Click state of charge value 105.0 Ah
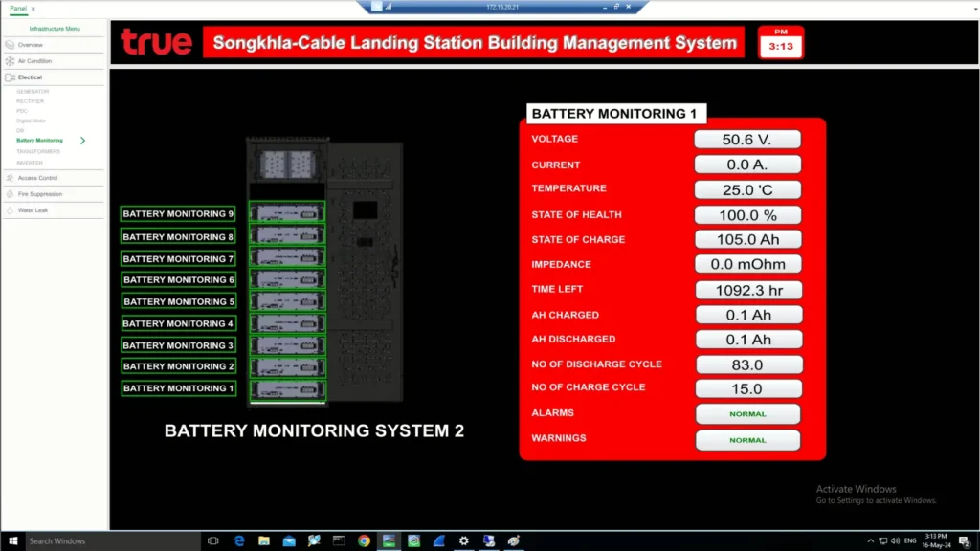980x551 pixels. click(748, 240)
